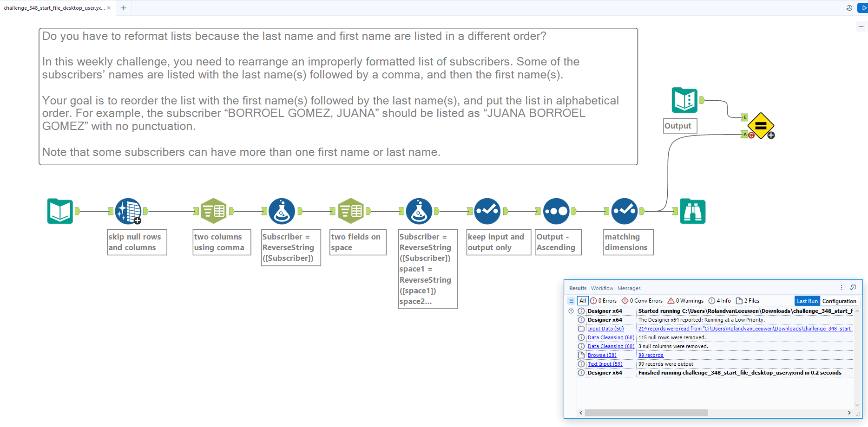Select the Sort tool labeled 'Output - Ascending'
The width and height of the screenshot is (868, 427).
click(x=557, y=211)
